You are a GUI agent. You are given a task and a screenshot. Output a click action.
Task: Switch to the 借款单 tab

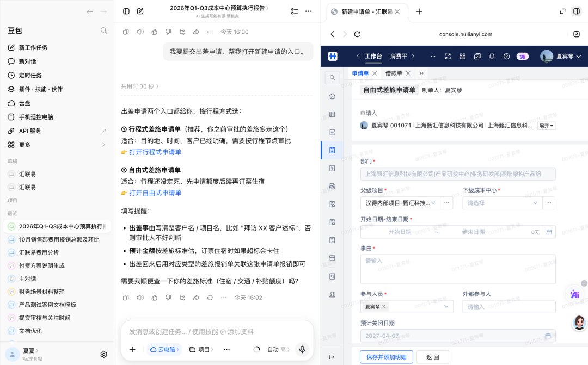click(x=394, y=73)
